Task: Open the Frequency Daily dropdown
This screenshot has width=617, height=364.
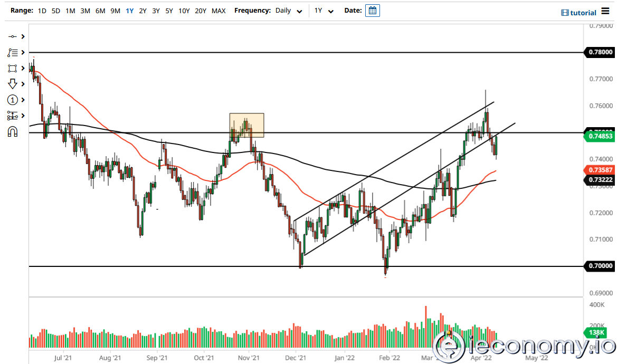Action: pos(288,11)
